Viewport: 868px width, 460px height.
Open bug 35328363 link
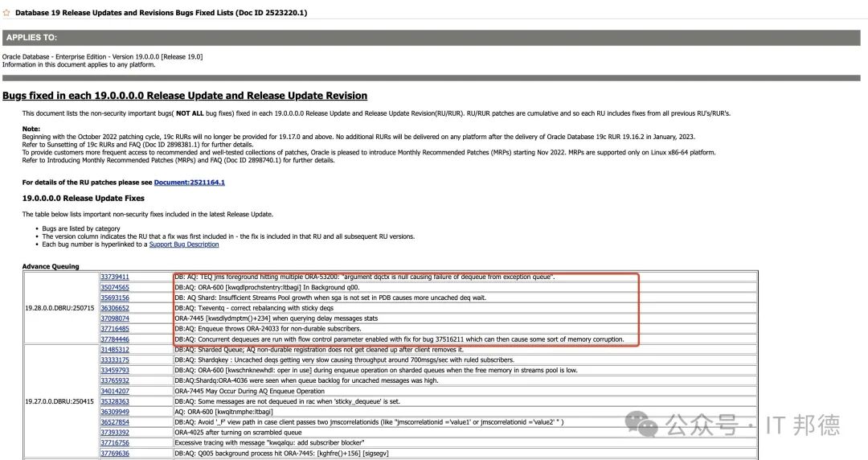(115, 401)
